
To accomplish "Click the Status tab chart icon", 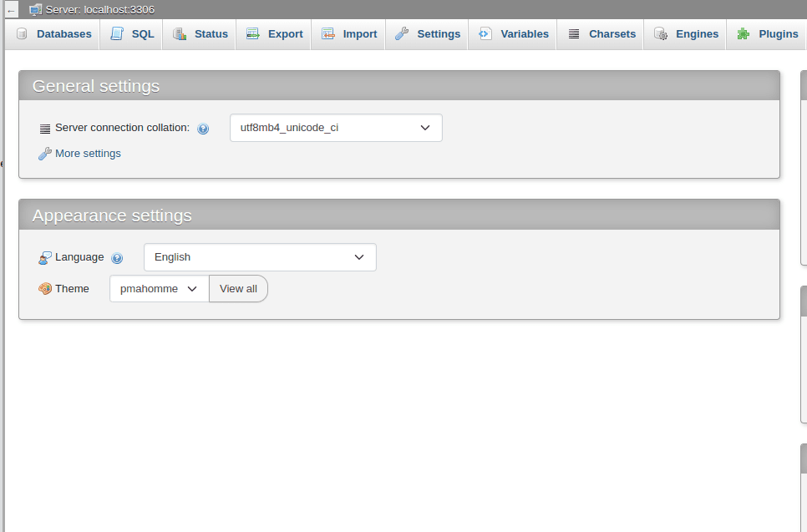I will pyautogui.click(x=180, y=34).
